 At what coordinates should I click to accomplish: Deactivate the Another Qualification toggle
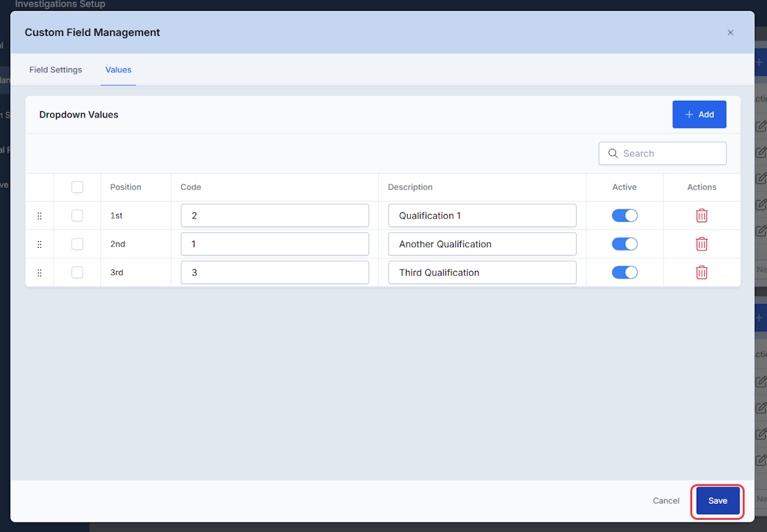point(625,244)
